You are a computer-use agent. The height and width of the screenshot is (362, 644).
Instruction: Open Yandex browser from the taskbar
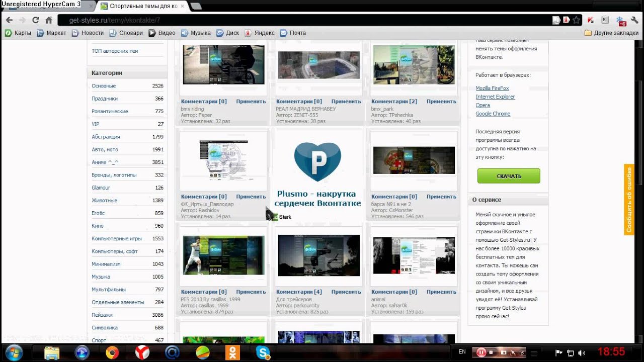pyautogui.click(x=142, y=352)
